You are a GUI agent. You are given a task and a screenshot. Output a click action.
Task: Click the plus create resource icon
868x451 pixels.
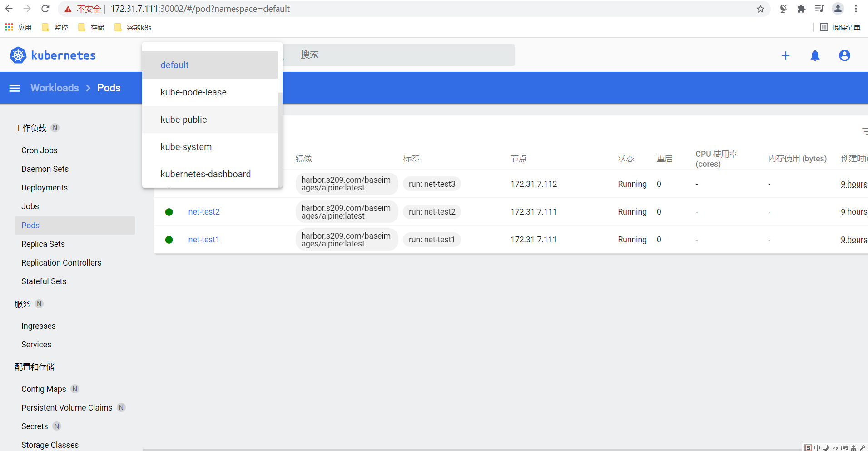coord(785,55)
